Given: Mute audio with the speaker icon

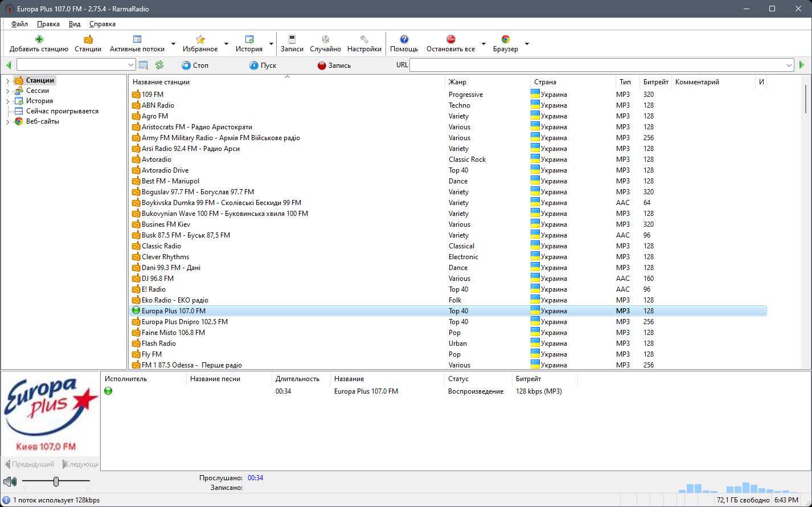Looking at the screenshot, I should 10,481.
